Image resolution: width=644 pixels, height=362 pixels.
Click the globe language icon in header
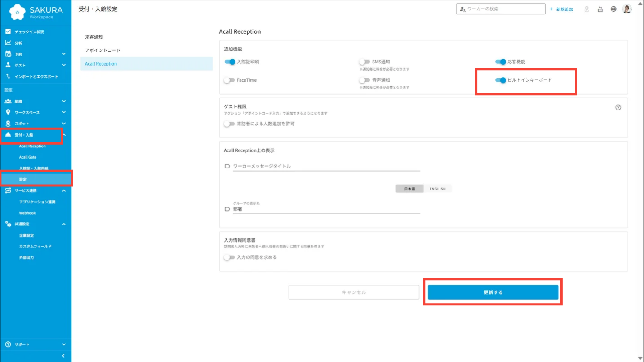tap(613, 9)
